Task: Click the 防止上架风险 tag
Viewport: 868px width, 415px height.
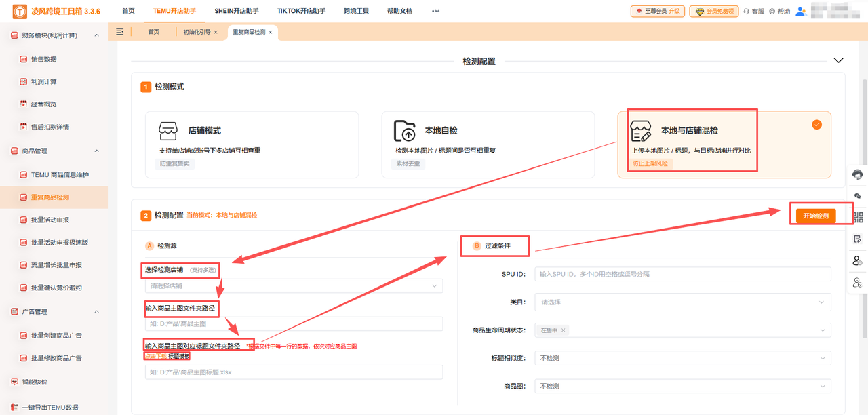Action: click(x=652, y=163)
